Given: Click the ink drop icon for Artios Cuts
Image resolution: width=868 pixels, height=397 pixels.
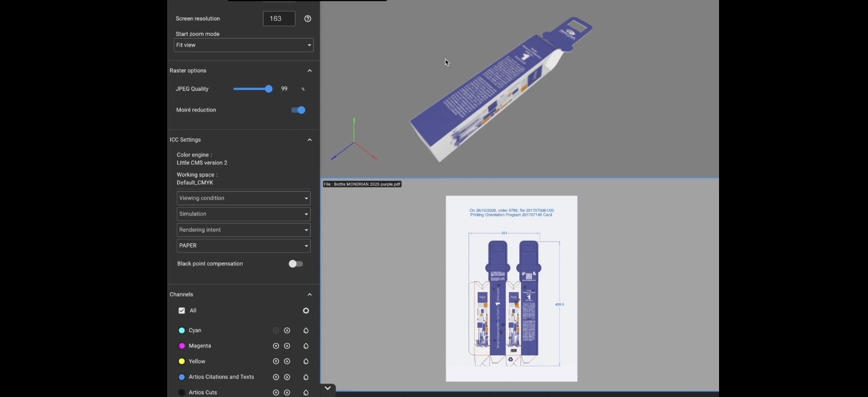Looking at the screenshot, I should [x=306, y=392].
